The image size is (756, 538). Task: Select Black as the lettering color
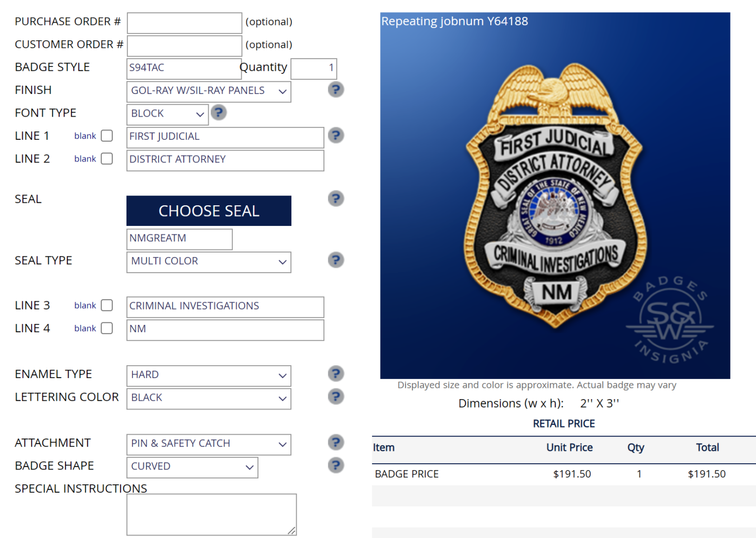tap(209, 399)
